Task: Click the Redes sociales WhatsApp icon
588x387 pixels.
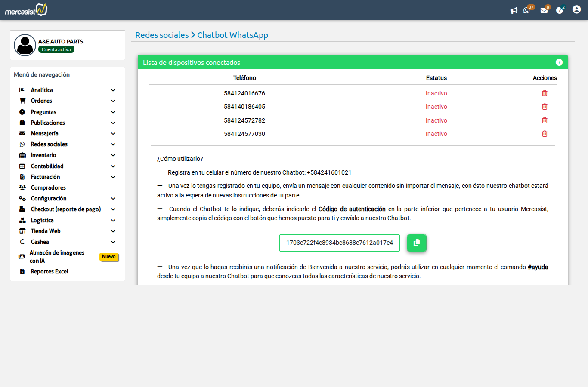Action: [22, 144]
